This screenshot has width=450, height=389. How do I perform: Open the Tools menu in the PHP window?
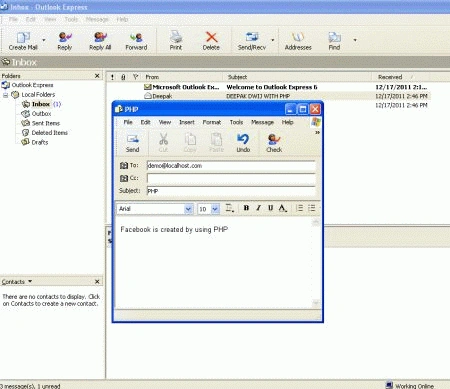tap(236, 122)
